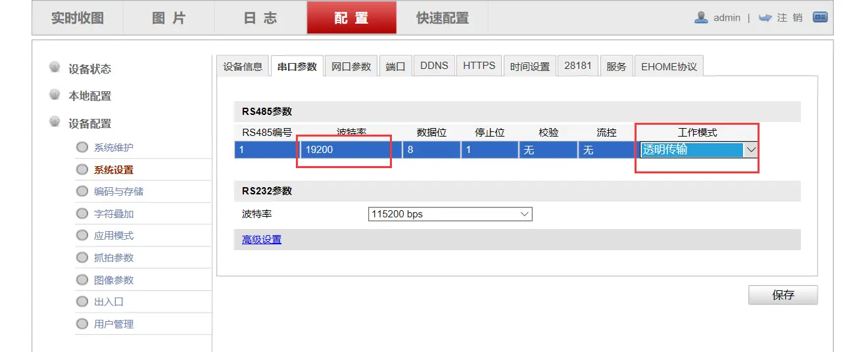Select the radio bullet for 系统设置
This screenshot has width=868, height=352.
pyautogui.click(x=82, y=169)
